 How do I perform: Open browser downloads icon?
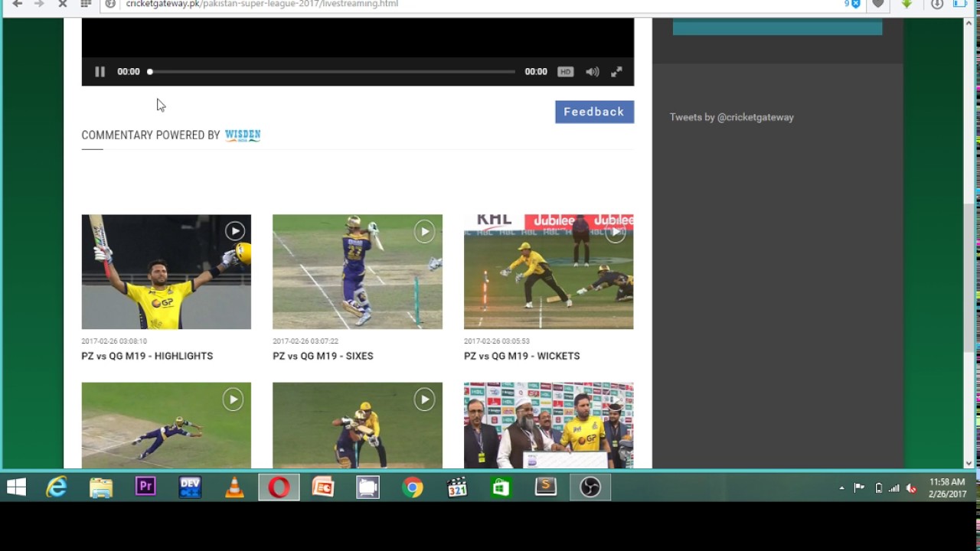937,4
